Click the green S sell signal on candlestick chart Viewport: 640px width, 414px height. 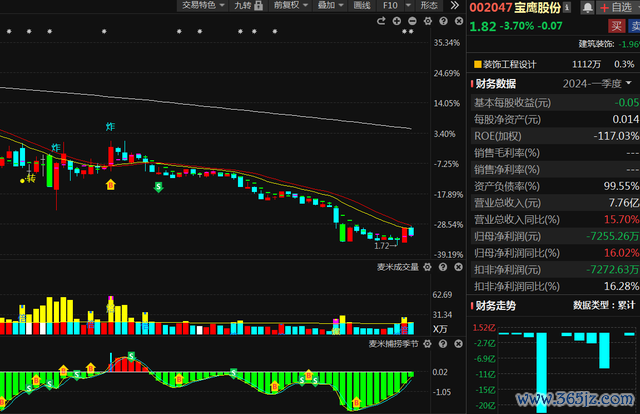(158, 187)
